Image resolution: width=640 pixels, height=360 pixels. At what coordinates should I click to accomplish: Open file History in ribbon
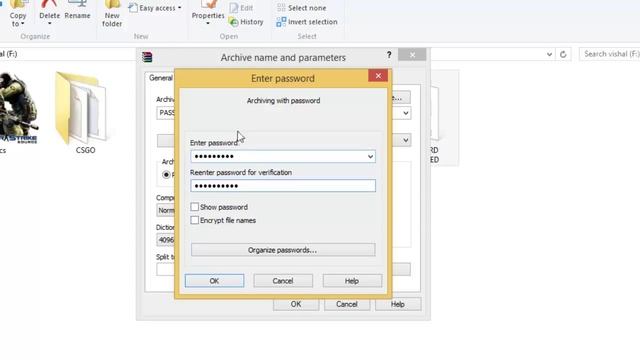point(246,22)
